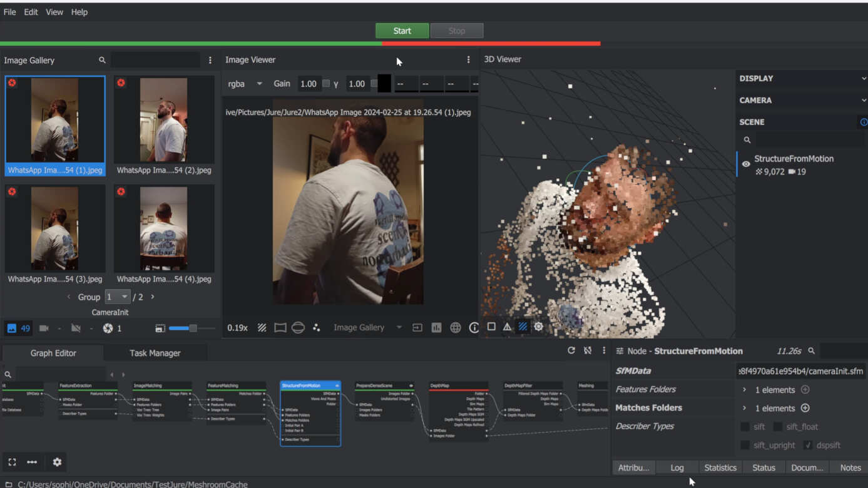Click the black color swatch in viewer toolbar

(384, 83)
